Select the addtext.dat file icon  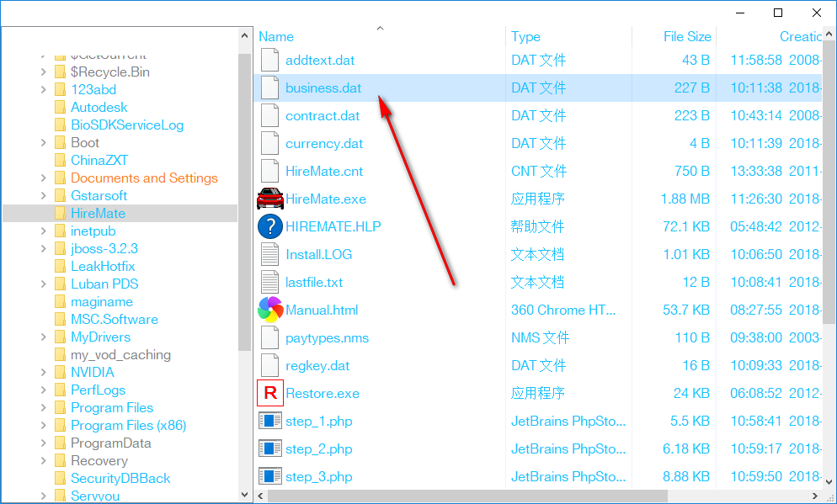coord(269,60)
